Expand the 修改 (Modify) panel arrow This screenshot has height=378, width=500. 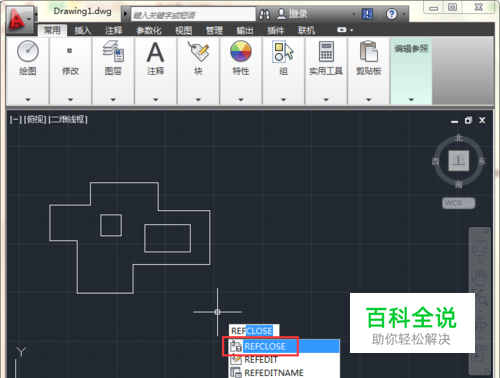[x=70, y=100]
